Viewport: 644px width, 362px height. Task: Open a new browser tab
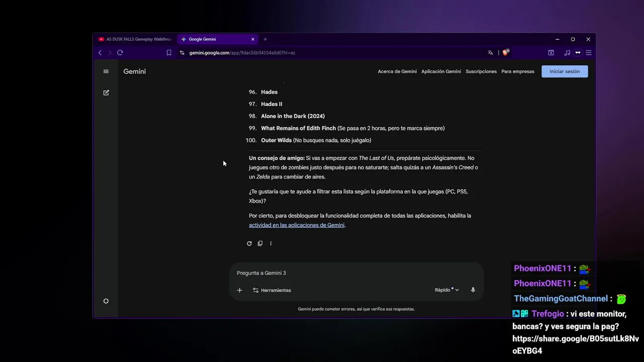265,39
